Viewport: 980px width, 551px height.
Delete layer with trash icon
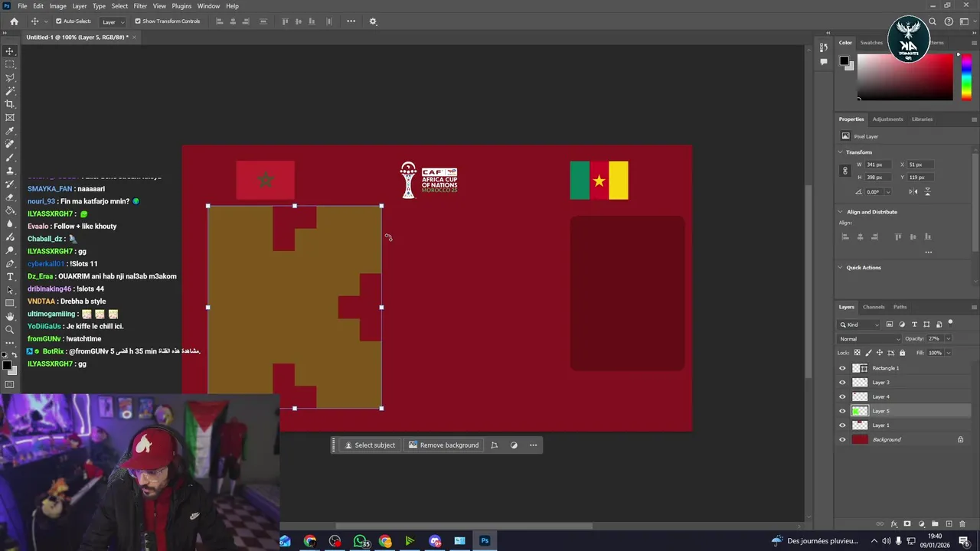(963, 524)
